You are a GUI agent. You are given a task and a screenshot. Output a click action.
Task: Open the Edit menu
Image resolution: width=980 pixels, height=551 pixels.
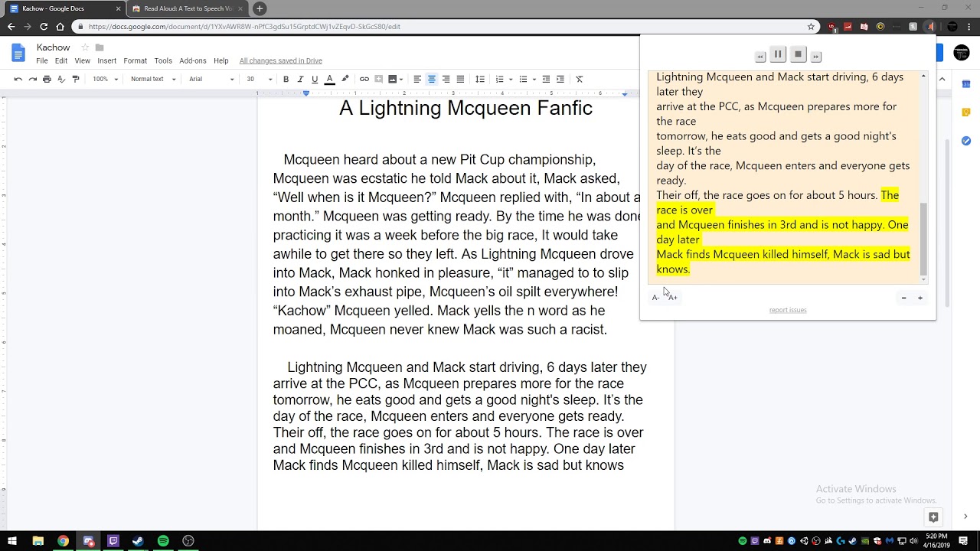pos(61,60)
